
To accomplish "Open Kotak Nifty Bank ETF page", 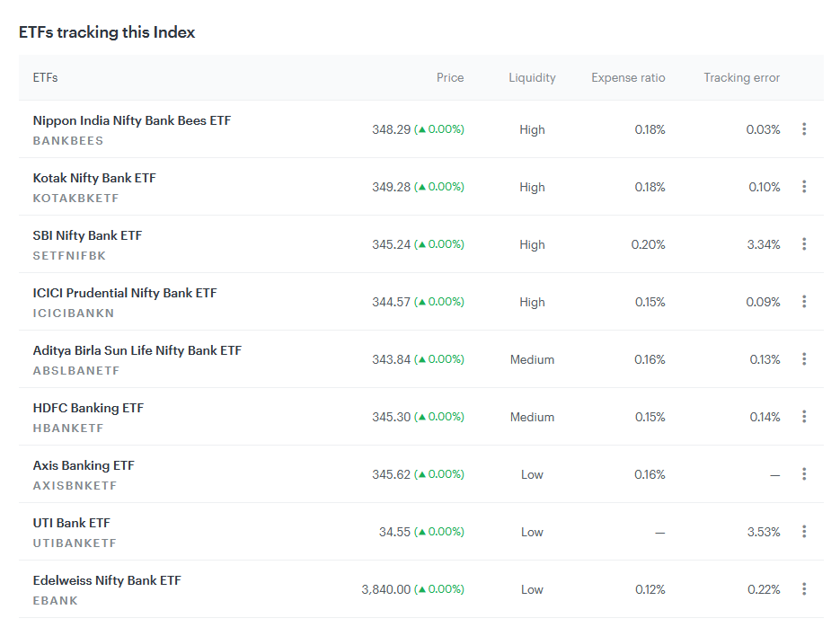I will tap(94, 178).
